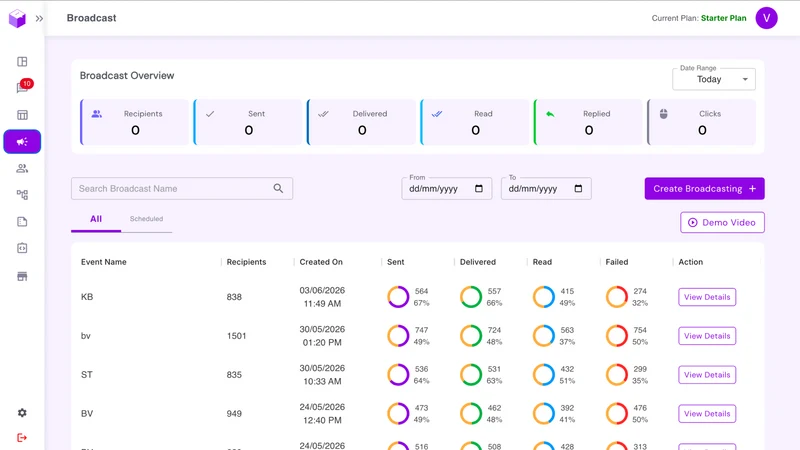
Task: Open the V user avatar menu
Action: click(766, 18)
